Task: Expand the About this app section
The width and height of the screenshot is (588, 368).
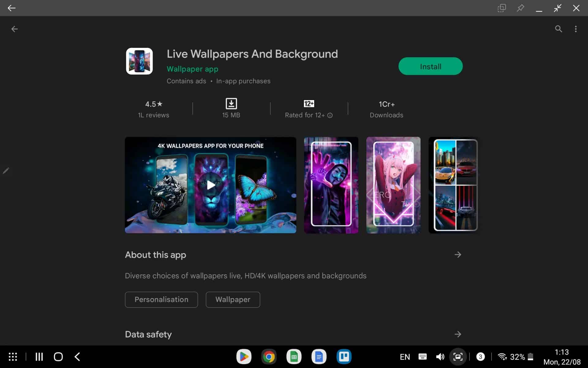Action: tap(458, 255)
